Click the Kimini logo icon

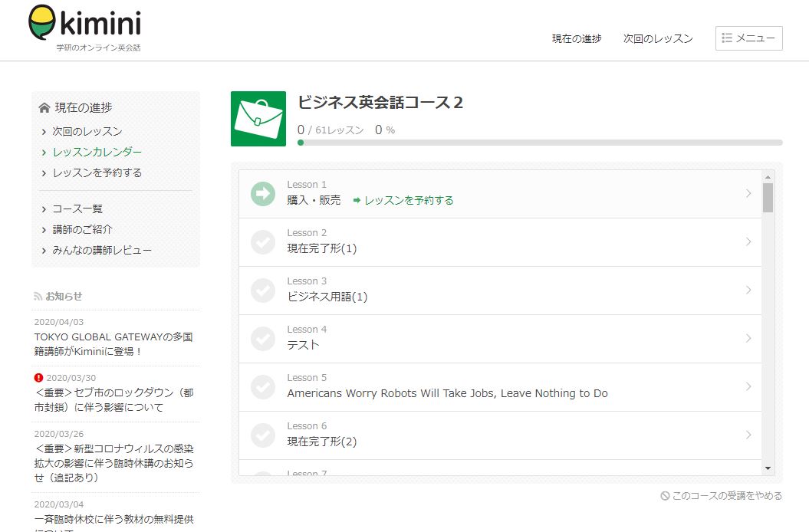tap(42, 23)
